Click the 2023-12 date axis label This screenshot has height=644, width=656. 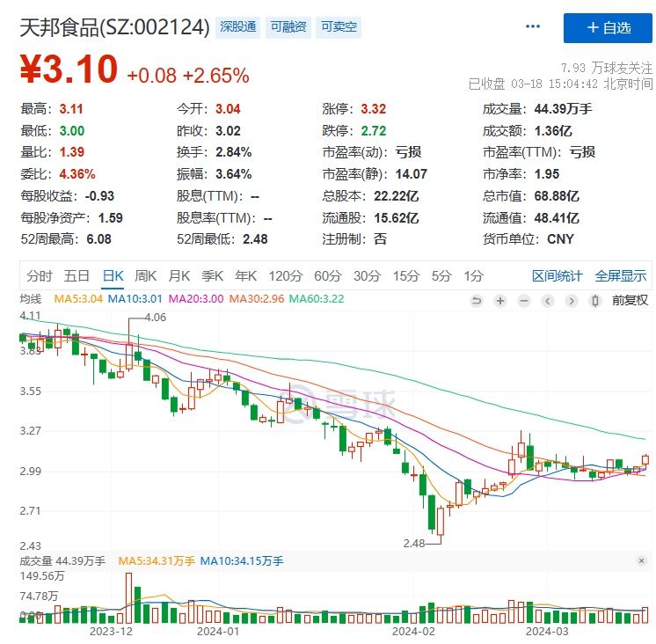pos(111,632)
